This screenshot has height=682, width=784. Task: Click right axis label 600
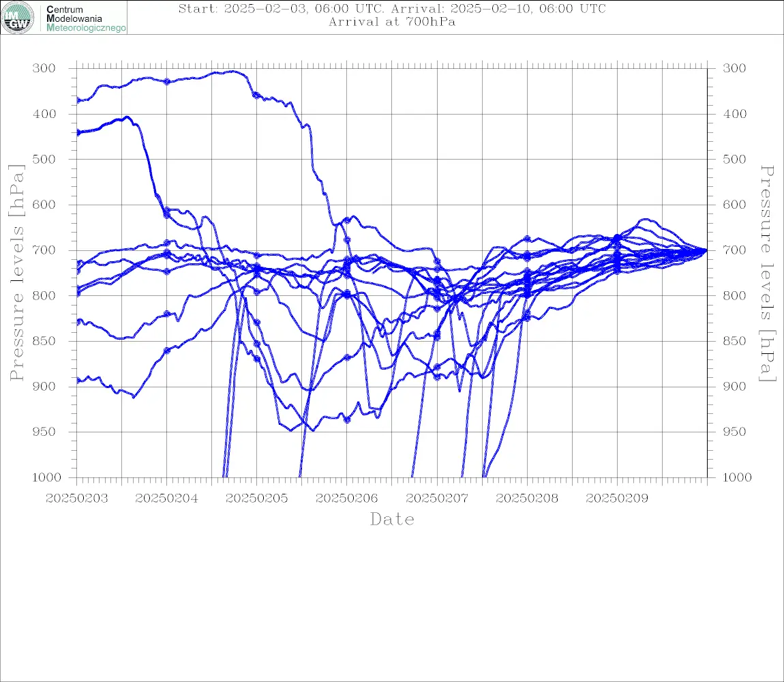tap(734, 205)
